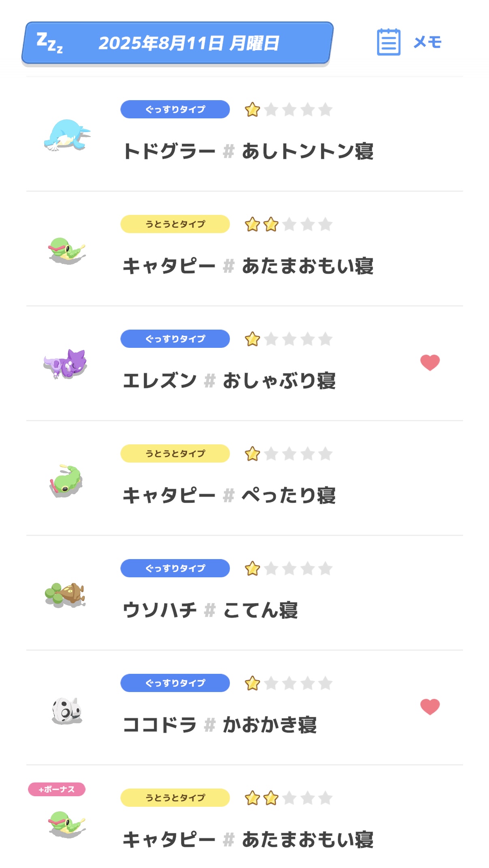
Task: Toggle the heart favorite on エレズン row
Action: pos(430,362)
